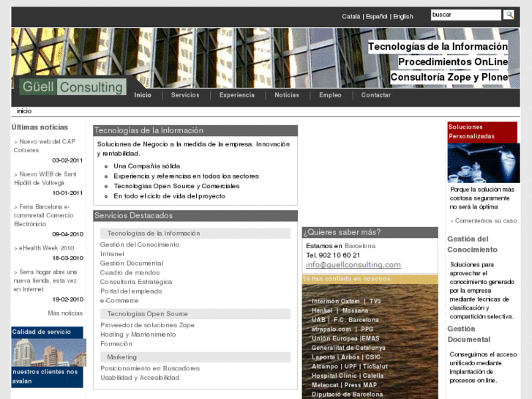Viewport: 532px width, 399px height.
Task: Click the Generalitat de Catalunya client text
Action: [x=348, y=348]
